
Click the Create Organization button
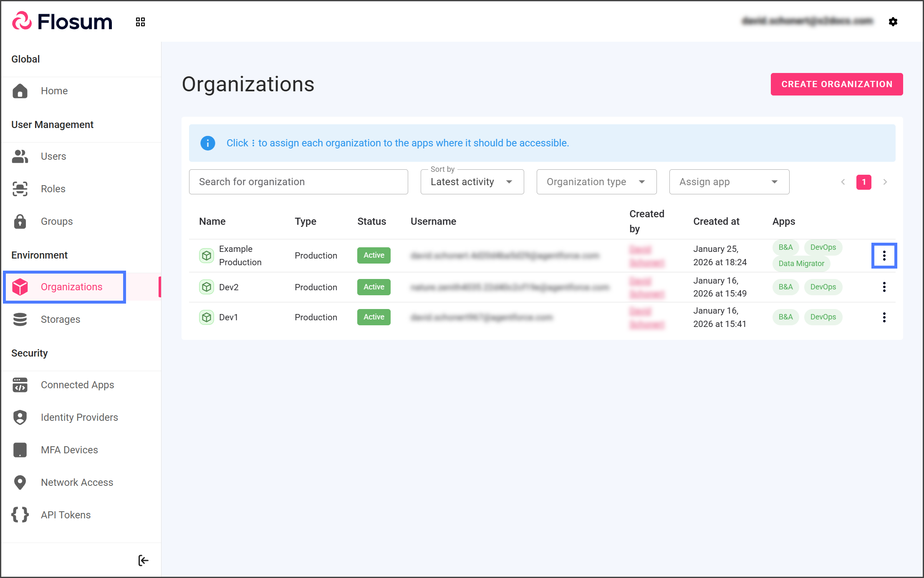click(x=836, y=84)
